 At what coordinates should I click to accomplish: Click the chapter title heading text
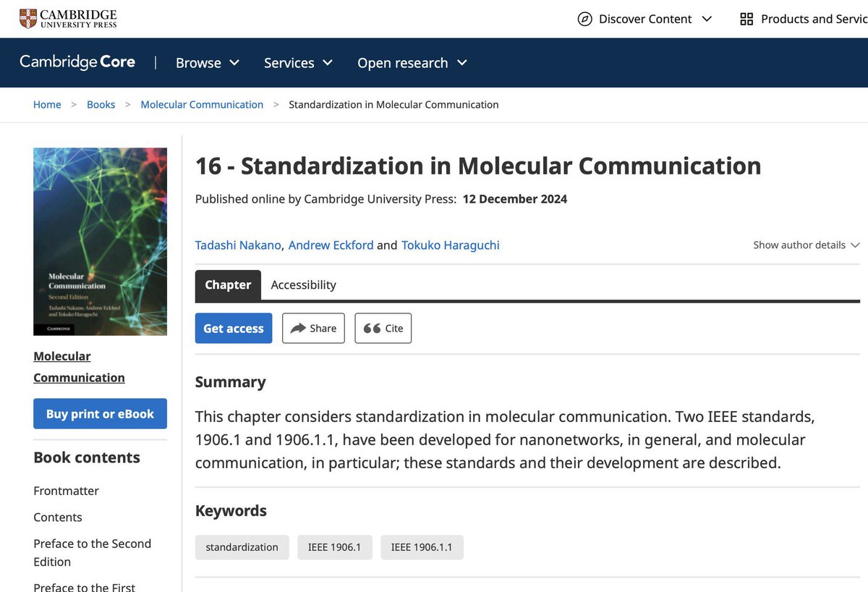click(x=478, y=166)
